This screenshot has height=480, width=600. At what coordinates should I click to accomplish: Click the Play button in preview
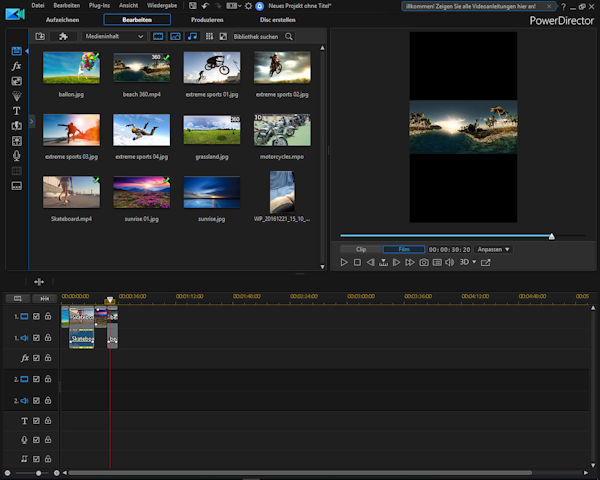pos(344,262)
